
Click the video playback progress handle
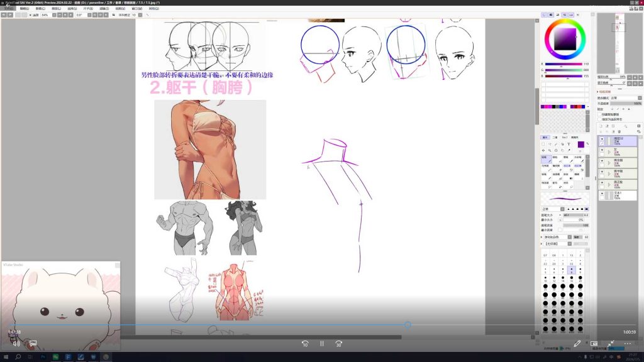(408, 325)
